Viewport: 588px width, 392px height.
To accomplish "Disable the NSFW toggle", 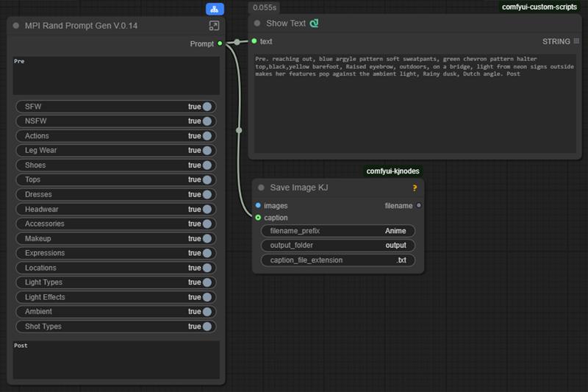I will tap(207, 121).
